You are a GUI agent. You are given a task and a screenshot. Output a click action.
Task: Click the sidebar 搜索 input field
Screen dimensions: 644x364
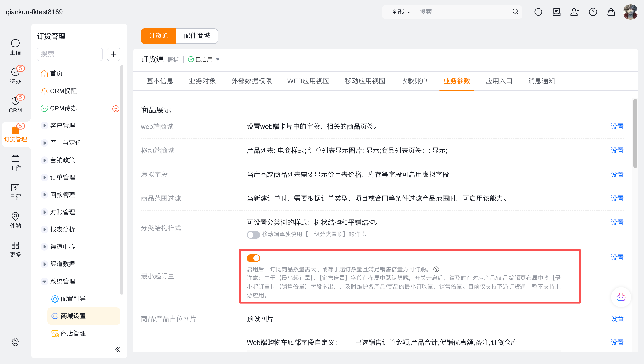tap(70, 54)
